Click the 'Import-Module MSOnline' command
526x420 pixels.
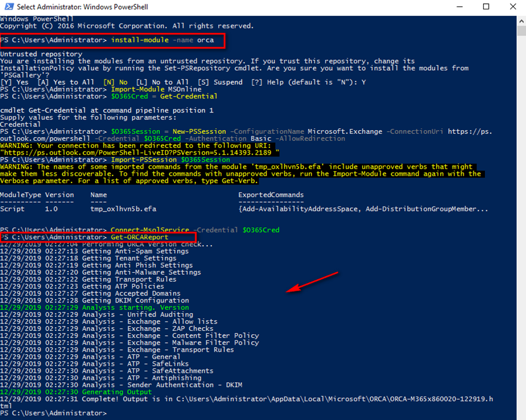tap(156, 89)
